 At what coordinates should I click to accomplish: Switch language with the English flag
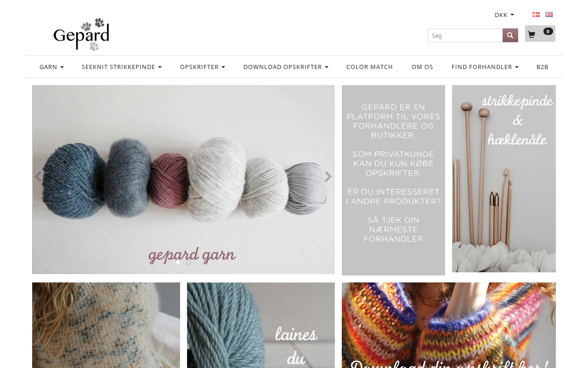[x=549, y=15]
